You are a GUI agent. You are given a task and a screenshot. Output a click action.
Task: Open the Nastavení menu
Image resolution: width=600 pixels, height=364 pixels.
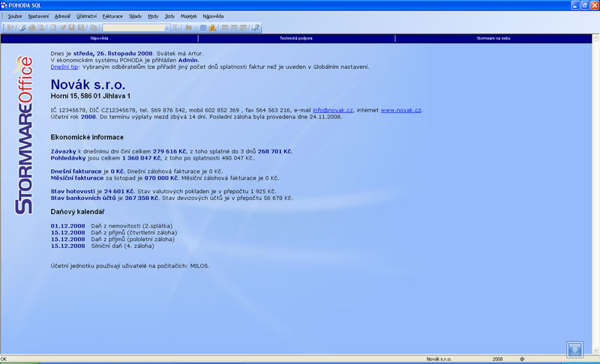38,16
